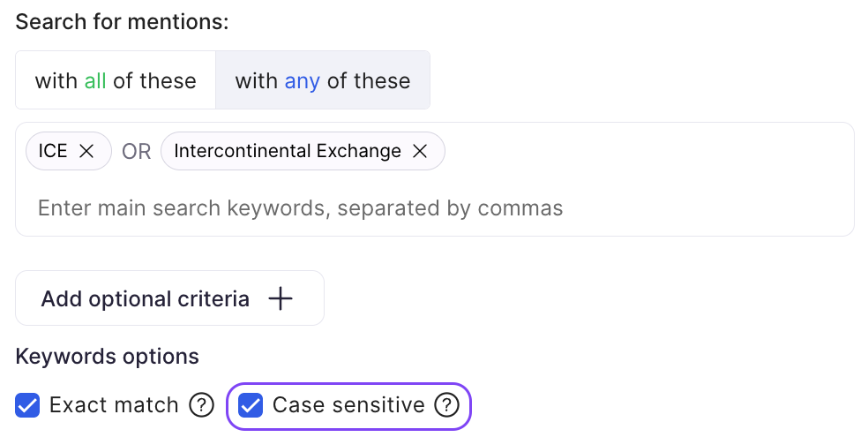
Task: Click the Exact match label text
Action: (x=114, y=405)
